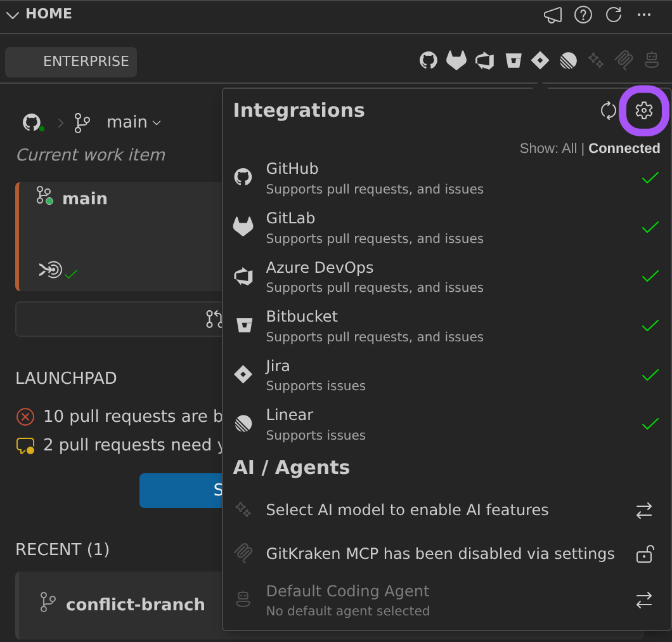
Task: Click the ENTERPRISE account button
Action: coord(71,62)
